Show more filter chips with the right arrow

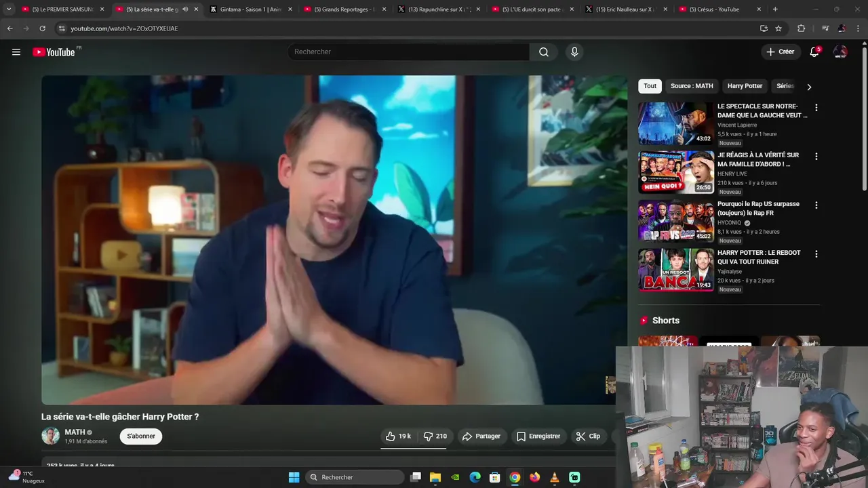pyautogui.click(x=809, y=87)
